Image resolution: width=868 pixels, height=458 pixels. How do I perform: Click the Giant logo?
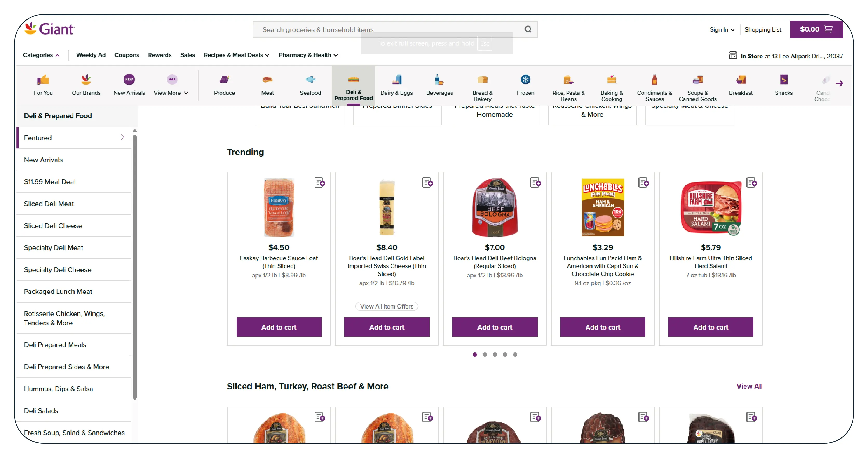(49, 29)
